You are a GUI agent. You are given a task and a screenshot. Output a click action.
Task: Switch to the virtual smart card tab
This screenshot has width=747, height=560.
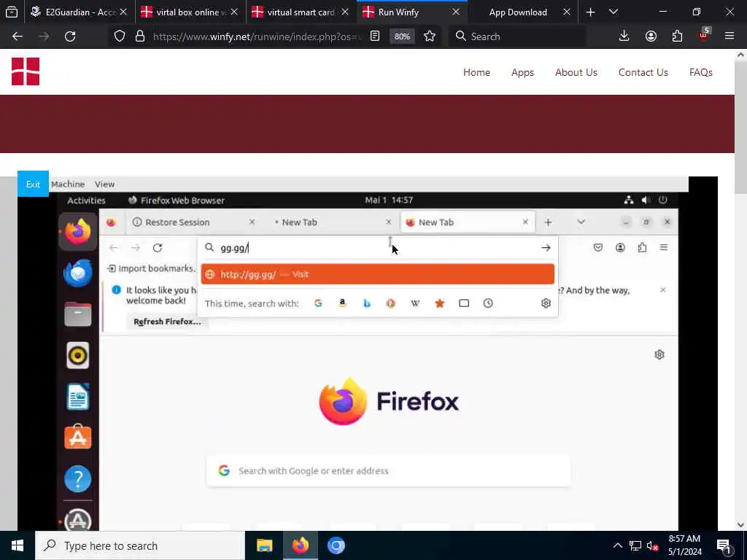tap(301, 12)
